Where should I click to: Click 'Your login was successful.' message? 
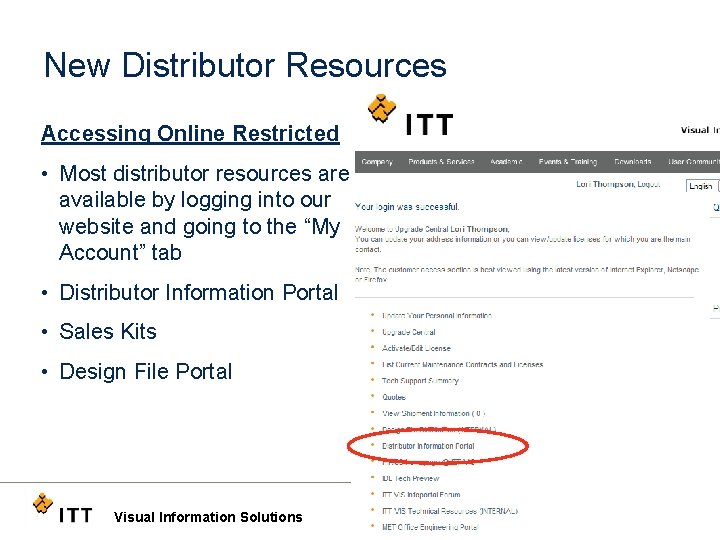pyautogui.click(x=407, y=207)
